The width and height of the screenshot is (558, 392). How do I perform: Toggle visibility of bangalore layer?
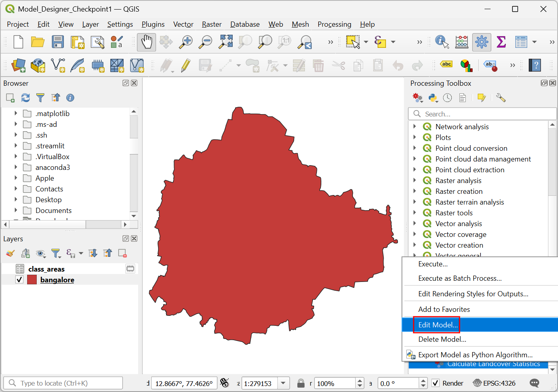[x=19, y=280]
